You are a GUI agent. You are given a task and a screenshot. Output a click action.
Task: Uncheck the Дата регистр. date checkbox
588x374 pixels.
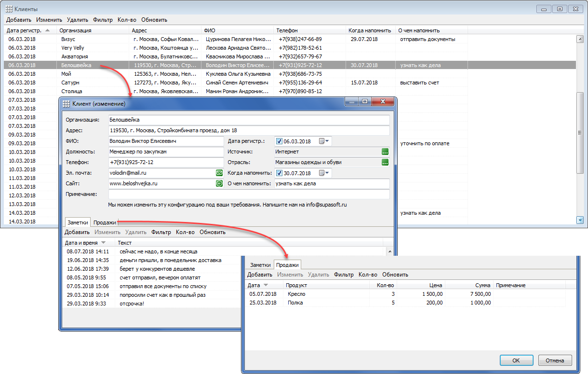coord(279,141)
